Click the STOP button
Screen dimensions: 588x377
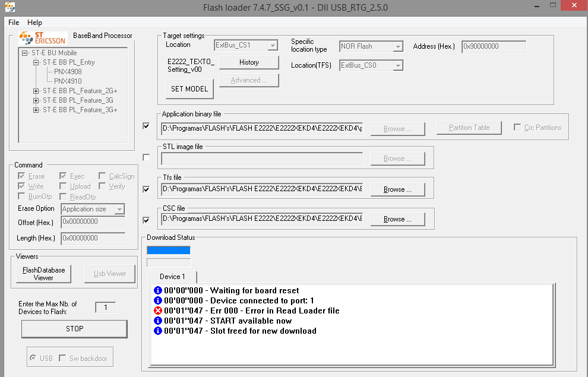74,329
